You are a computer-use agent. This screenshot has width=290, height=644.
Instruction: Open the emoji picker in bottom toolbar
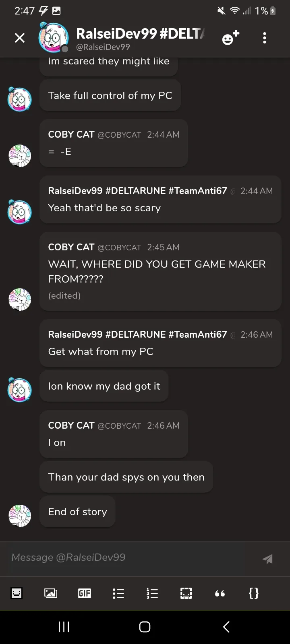click(x=17, y=593)
